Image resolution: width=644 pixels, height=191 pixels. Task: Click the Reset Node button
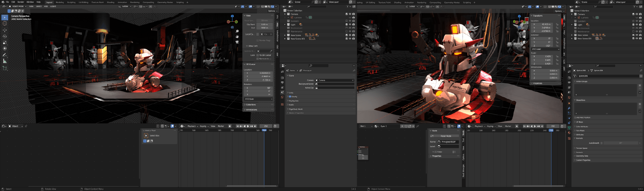[x=445, y=136]
